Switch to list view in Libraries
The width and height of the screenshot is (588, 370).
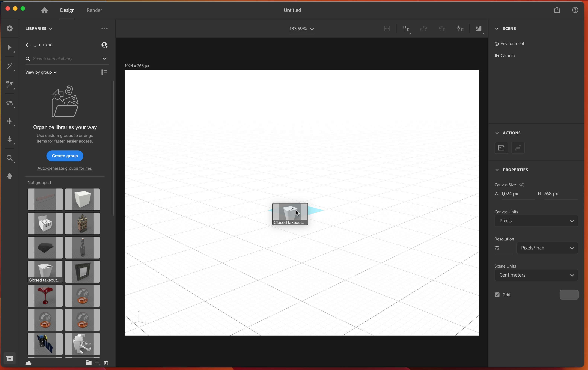(x=104, y=72)
